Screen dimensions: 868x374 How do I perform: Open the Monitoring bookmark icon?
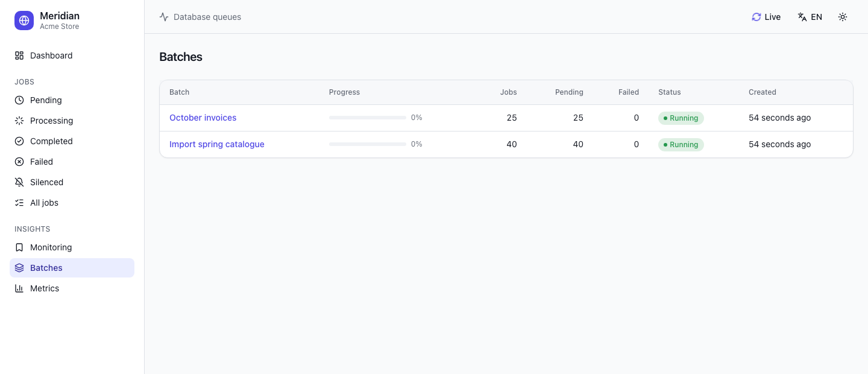(x=19, y=247)
